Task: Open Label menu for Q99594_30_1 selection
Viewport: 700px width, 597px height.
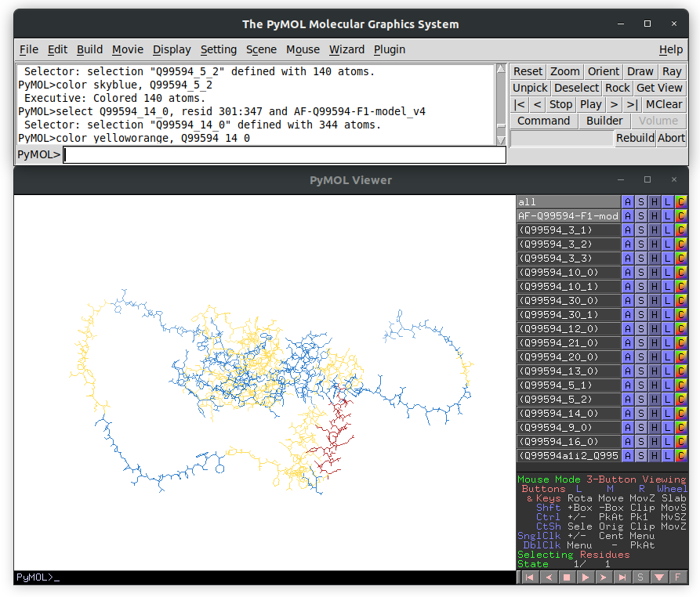Action: 667,315
